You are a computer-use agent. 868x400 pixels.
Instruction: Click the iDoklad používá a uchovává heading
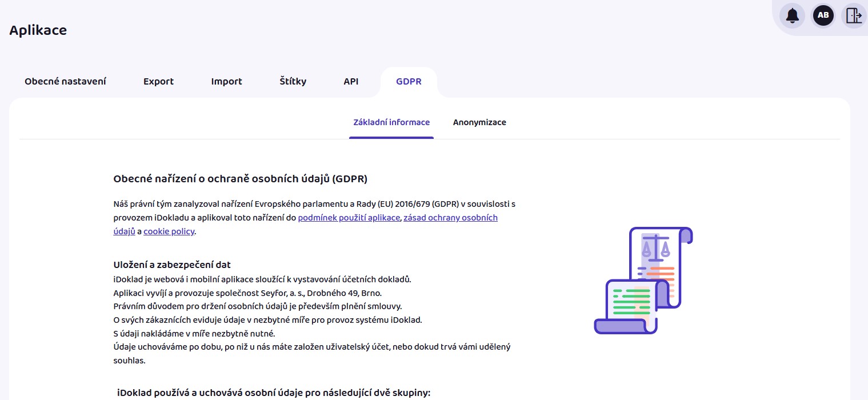coord(273,393)
